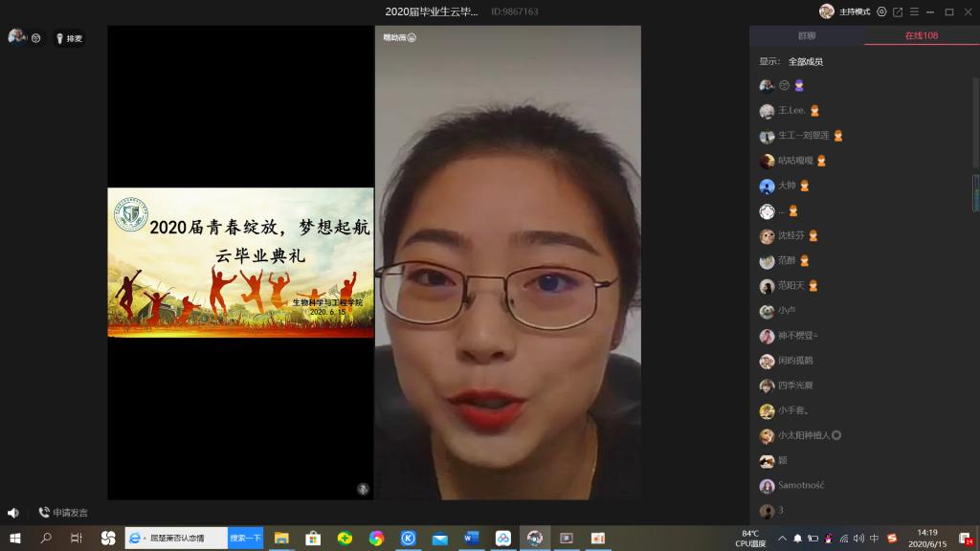Open the Sogou input method tray icon
980x551 pixels.
pyautogui.click(x=892, y=538)
